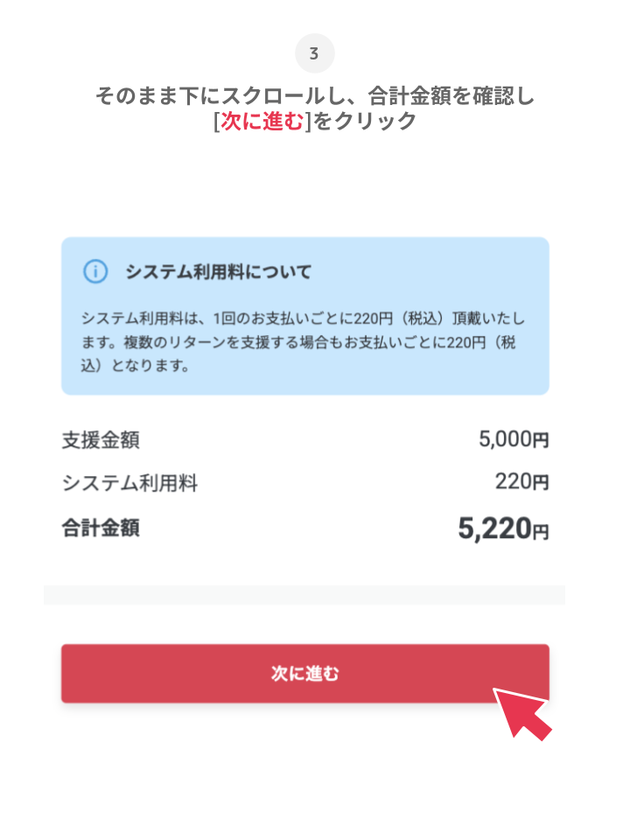This screenshot has height=840, width=630.
Task: Select the bold 合計金額 label
Action: (x=101, y=528)
